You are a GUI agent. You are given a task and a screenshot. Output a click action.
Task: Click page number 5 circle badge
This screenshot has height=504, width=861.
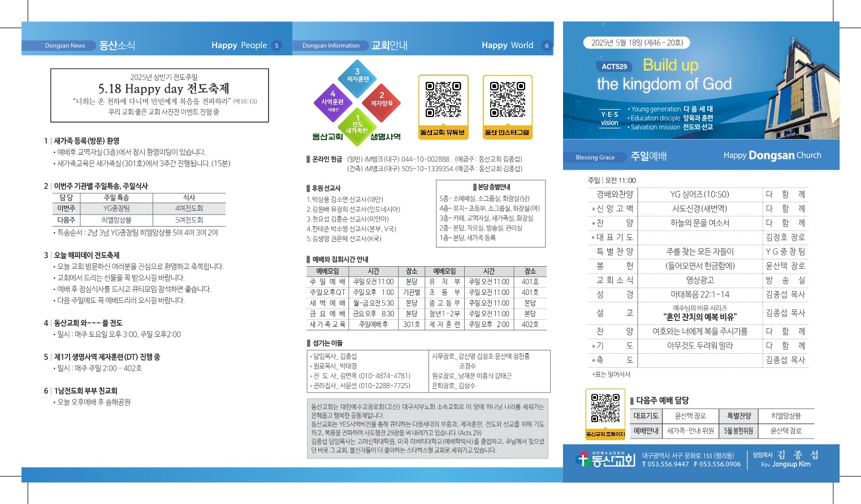point(276,46)
